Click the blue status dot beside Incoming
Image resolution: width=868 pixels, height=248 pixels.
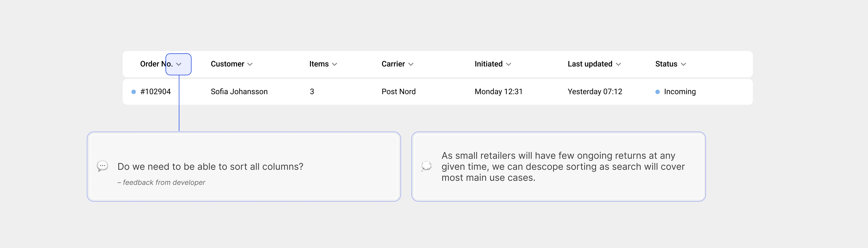pos(657,92)
